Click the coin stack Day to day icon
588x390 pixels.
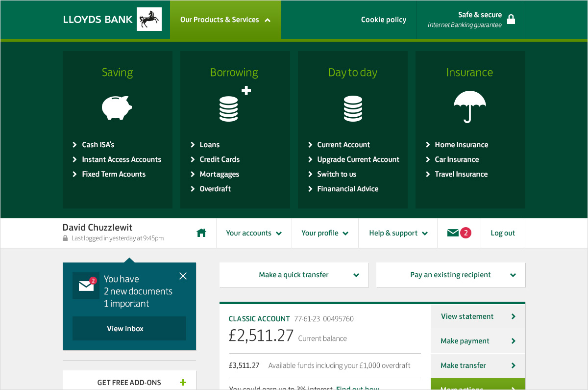coord(353,109)
